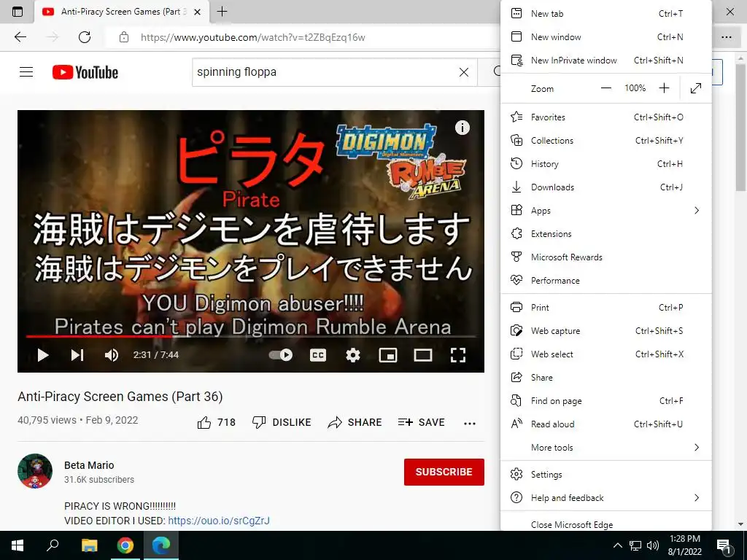The height and width of the screenshot is (560, 747).
Task: Open video settings gear in the player
Action: 353,355
